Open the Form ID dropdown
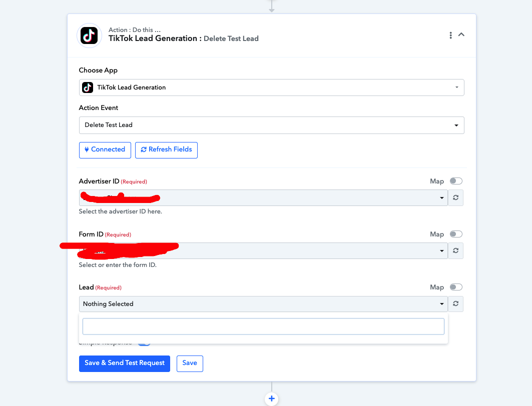This screenshot has height=406, width=532. click(263, 251)
